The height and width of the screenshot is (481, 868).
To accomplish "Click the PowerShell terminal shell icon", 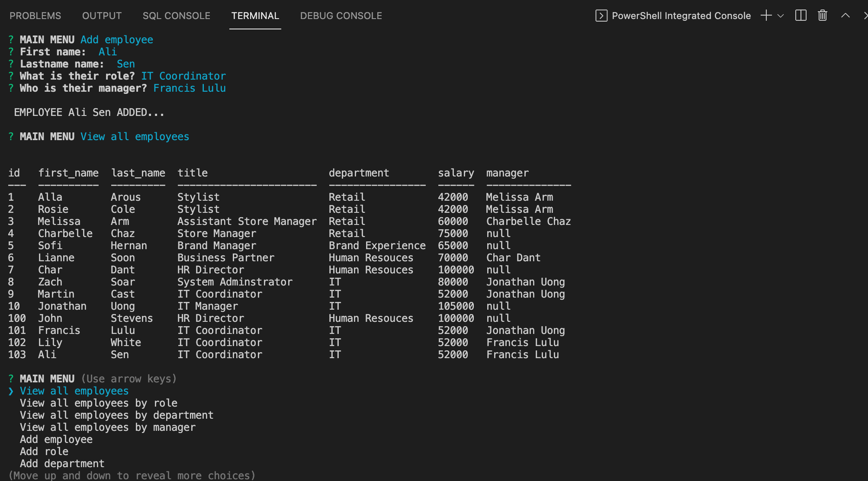I will (x=601, y=15).
